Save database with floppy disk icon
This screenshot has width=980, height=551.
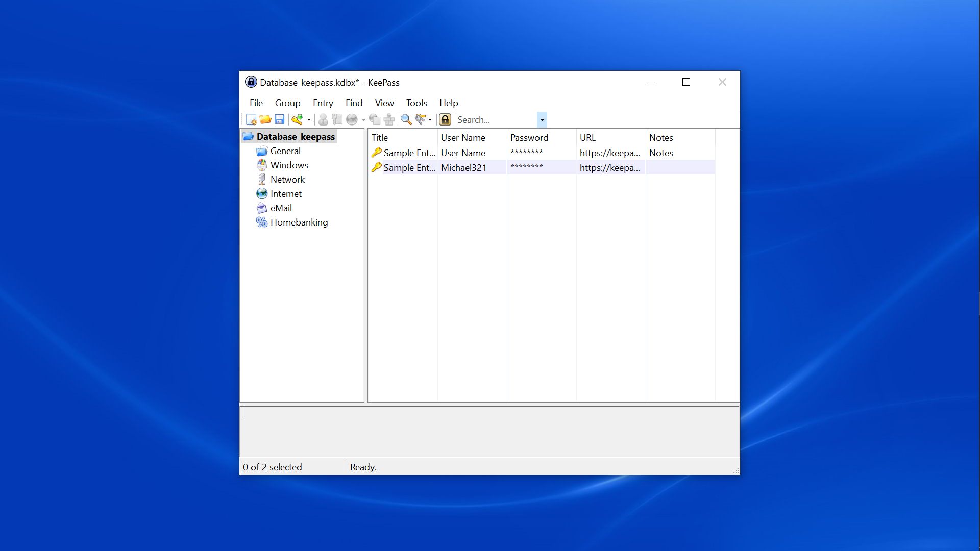point(279,119)
